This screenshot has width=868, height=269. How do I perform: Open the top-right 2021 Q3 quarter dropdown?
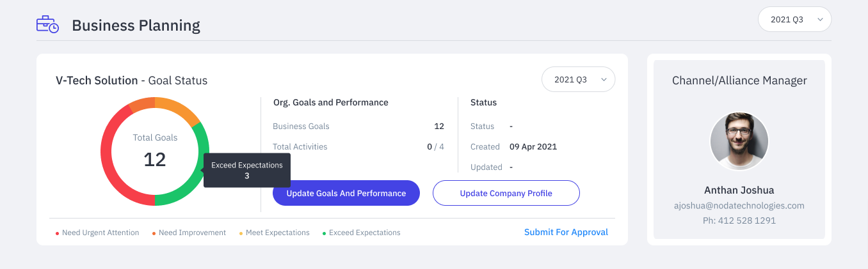point(794,20)
